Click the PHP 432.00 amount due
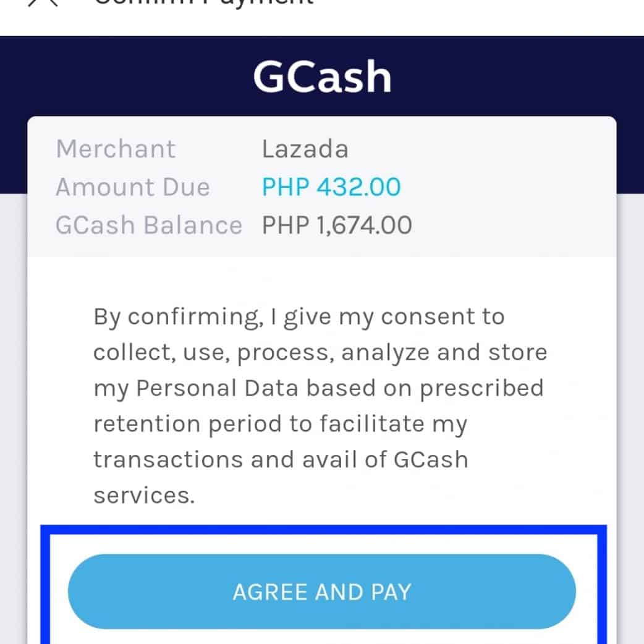644x644 pixels. [331, 187]
